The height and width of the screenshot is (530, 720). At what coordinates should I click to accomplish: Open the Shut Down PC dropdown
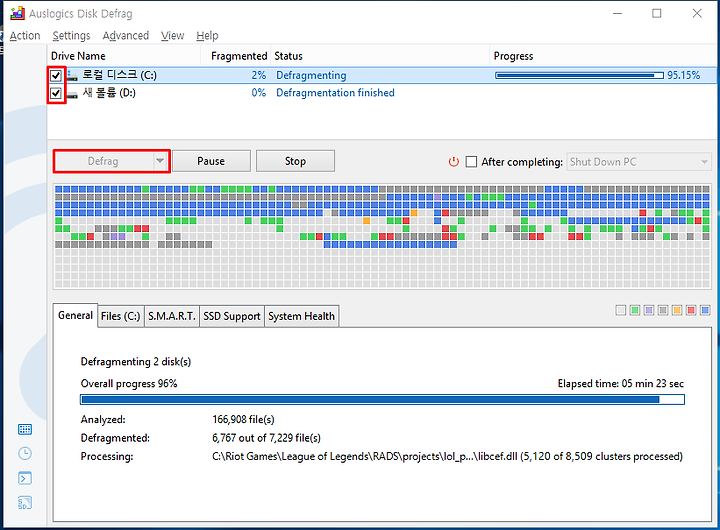[x=639, y=162]
